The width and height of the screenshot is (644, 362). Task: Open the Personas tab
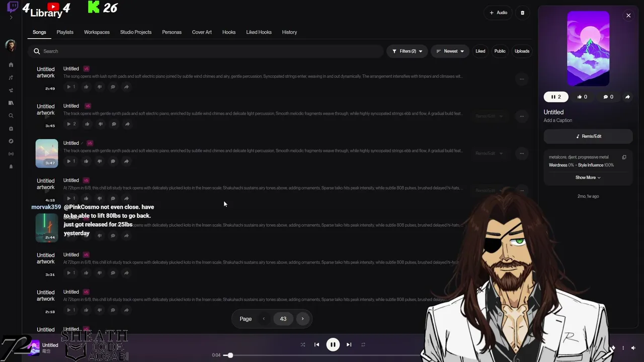point(172,32)
